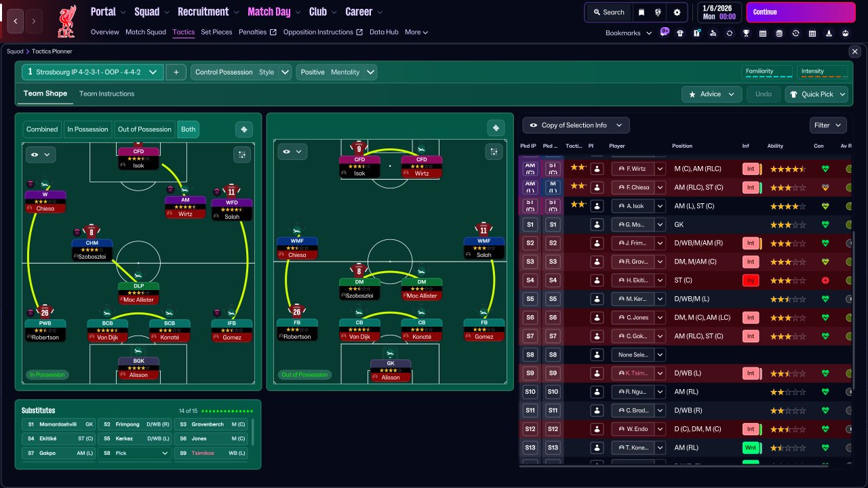This screenshot has height=488, width=868.
Task: Close the Tactics Planner panel
Action: click(854, 52)
